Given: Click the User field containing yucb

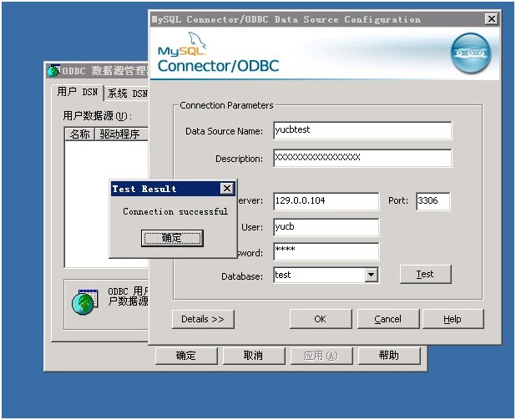Looking at the screenshot, I should (x=326, y=227).
